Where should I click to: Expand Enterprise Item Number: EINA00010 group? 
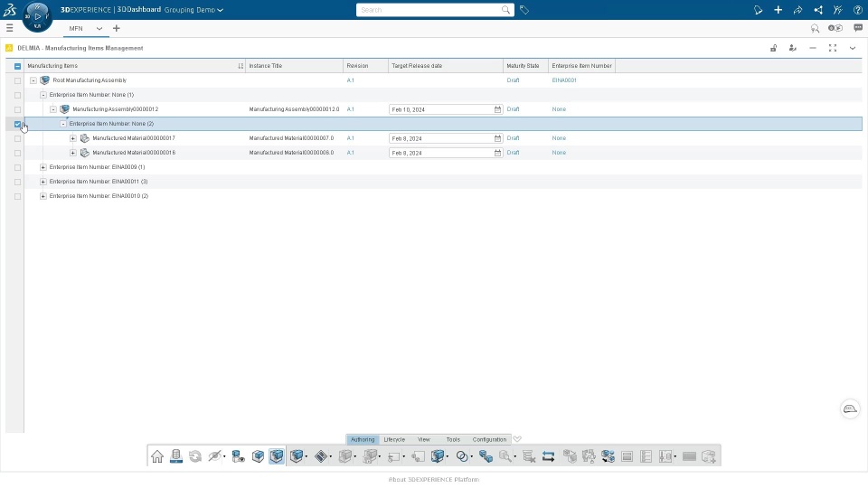pyautogui.click(x=43, y=195)
